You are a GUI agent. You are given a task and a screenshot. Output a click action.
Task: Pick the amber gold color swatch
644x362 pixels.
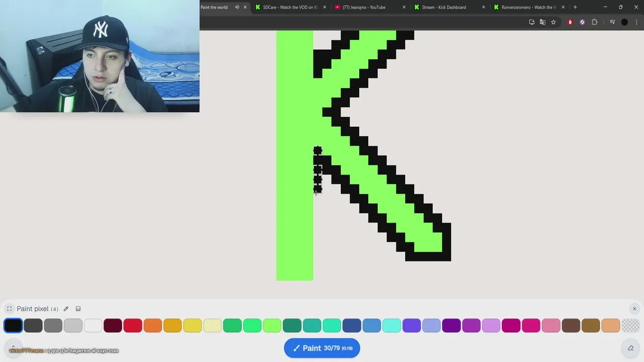[173, 325]
